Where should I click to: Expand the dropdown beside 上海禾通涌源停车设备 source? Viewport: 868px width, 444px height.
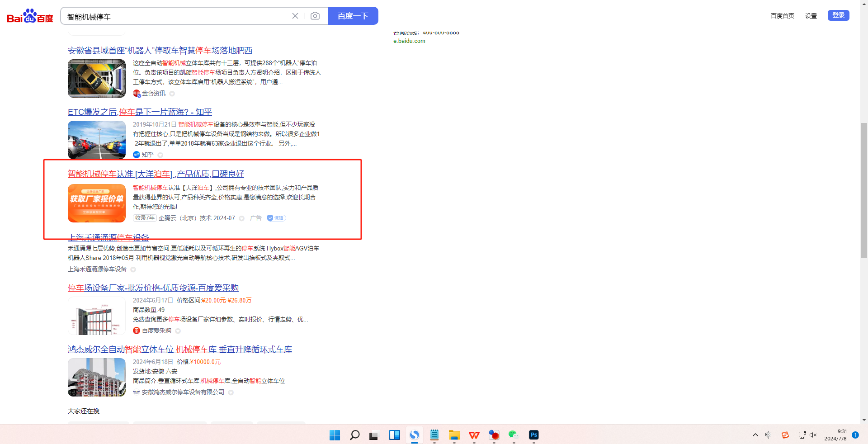(x=133, y=269)
